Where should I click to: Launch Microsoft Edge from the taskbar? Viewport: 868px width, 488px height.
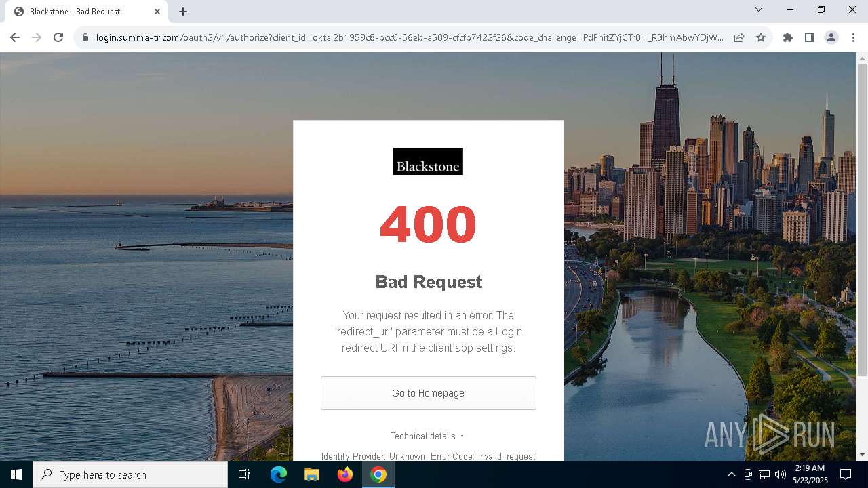pos(279,474)
